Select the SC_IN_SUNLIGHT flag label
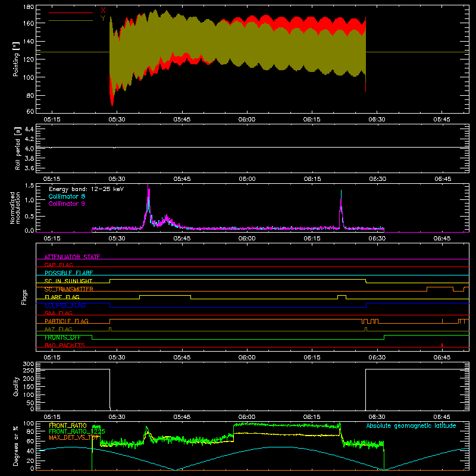The width and height of the screenshot is (476, 476). click(x=68, y=281)
